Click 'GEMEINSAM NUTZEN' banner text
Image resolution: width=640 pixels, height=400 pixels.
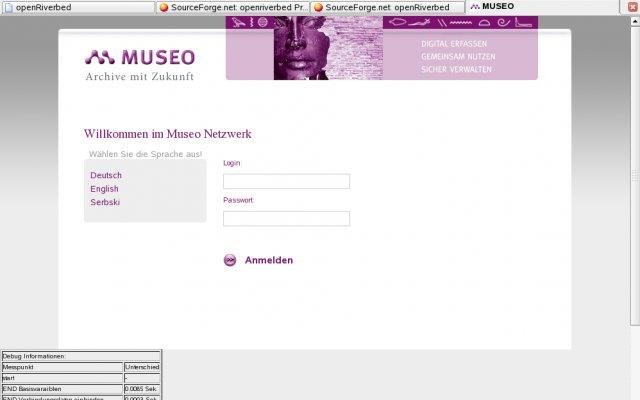[x=458, y=56]
